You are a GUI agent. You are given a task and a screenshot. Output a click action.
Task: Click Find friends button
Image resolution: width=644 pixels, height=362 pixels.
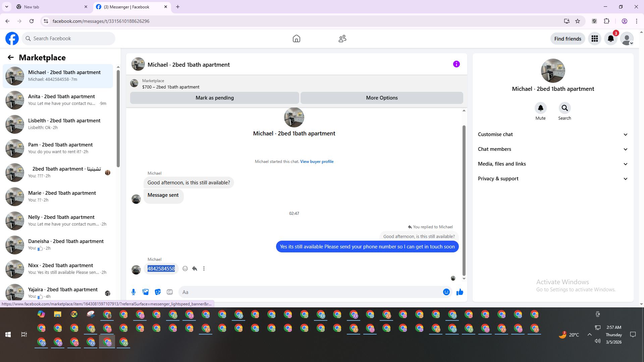(568, 39)
